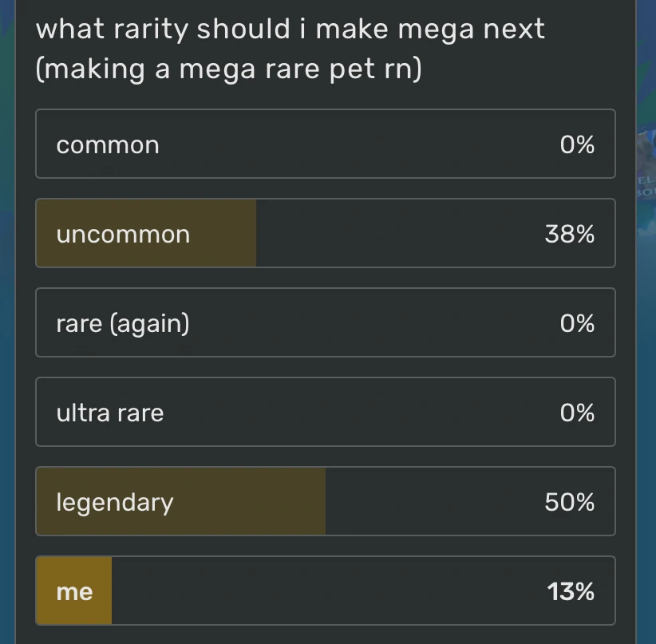Click the 0% label next to common
This screenshot has width=656, height=644.
(579, 144)
